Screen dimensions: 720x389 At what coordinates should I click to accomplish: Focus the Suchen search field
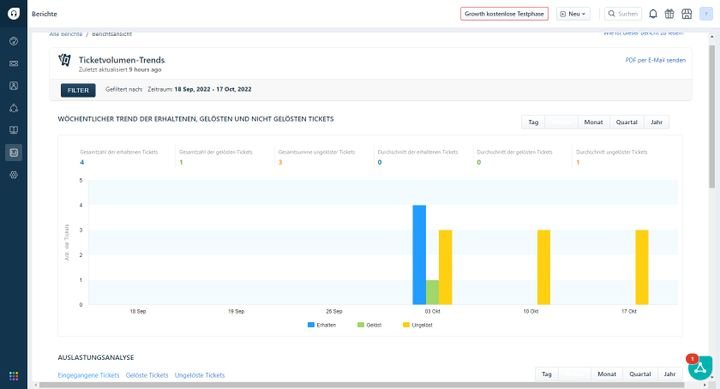[623, 14]
